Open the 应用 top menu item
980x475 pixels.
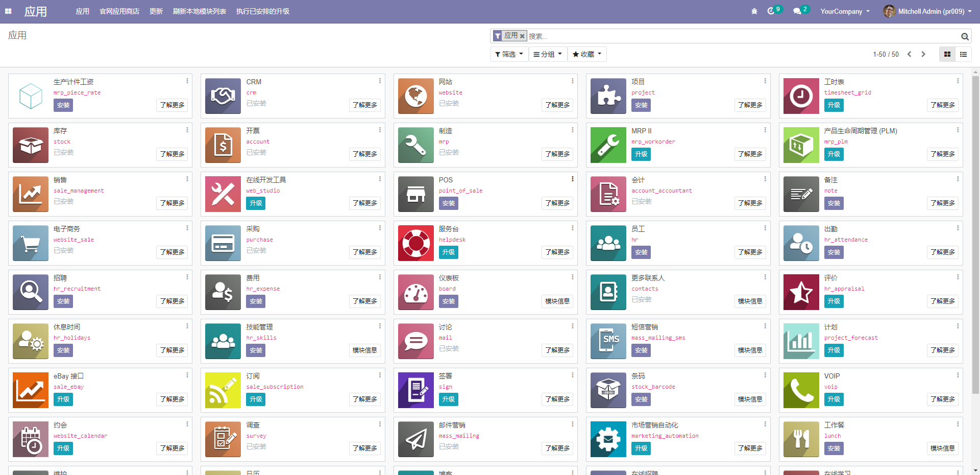pos(83,11)
